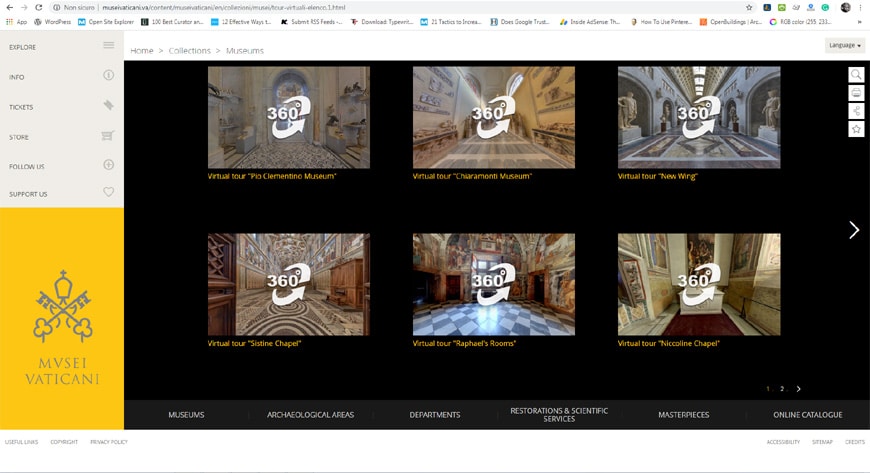Open Virtual tour "Niccoline Chapel" link
This screenshot has height=473, width=870.
pyautogui.click(x=669, y=343)
